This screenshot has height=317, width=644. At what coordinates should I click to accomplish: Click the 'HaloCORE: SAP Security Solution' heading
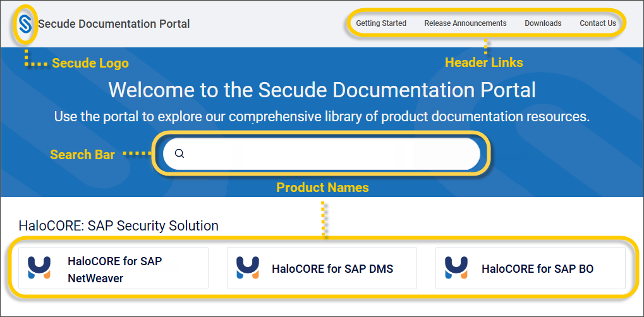point(119,225)
